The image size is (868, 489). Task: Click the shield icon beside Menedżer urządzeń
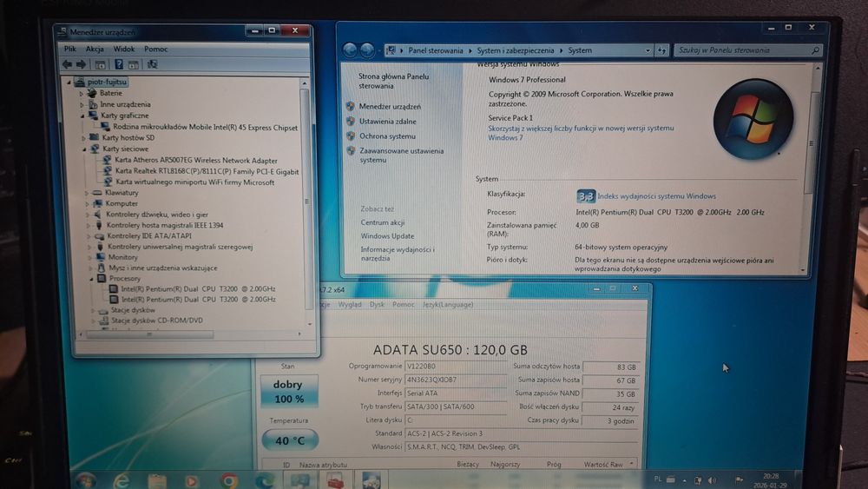[351, 106]
